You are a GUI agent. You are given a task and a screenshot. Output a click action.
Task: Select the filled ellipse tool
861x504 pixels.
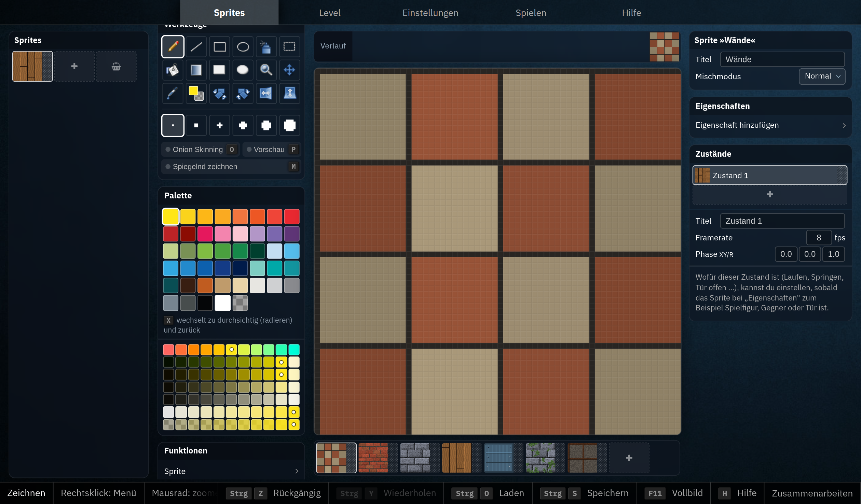click(x=243, y=70)
